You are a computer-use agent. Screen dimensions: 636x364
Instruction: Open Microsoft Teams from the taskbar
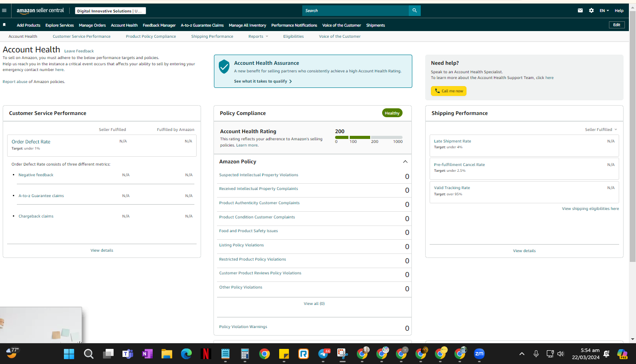(x=128, y=354)
